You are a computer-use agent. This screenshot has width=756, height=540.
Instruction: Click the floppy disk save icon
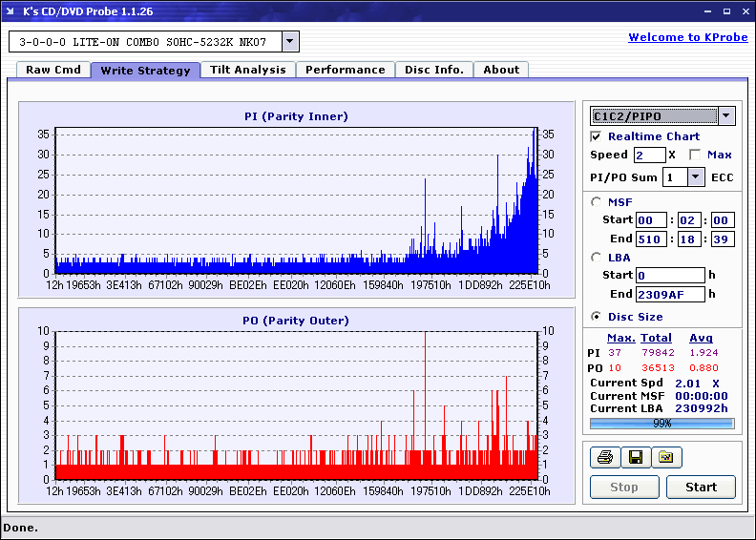tap(635, 458)
